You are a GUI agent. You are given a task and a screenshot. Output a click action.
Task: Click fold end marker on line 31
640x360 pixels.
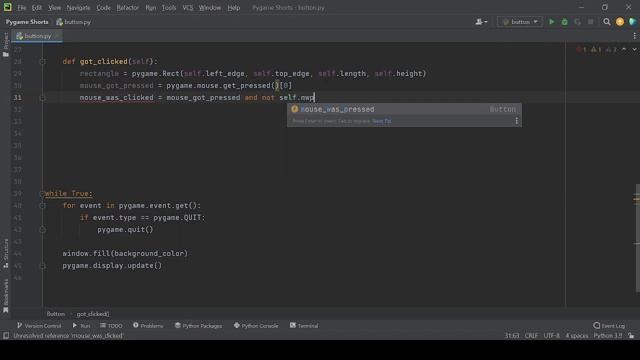coord(42,98)
